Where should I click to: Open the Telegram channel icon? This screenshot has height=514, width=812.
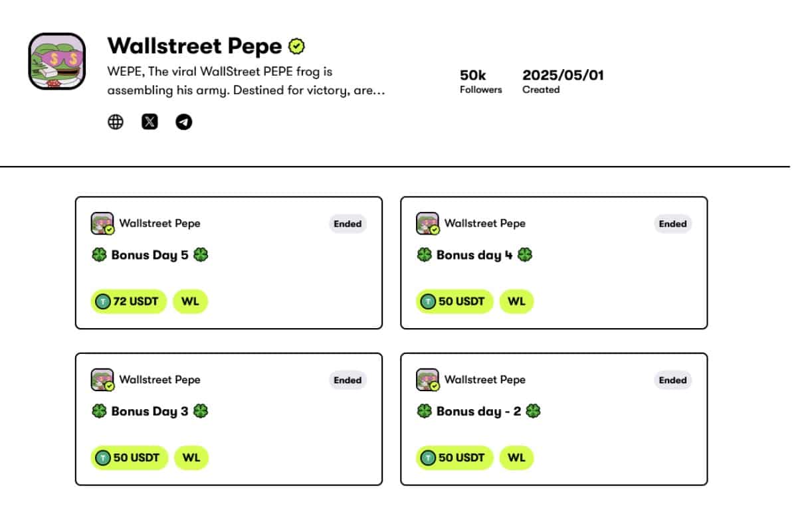(184, 122)
